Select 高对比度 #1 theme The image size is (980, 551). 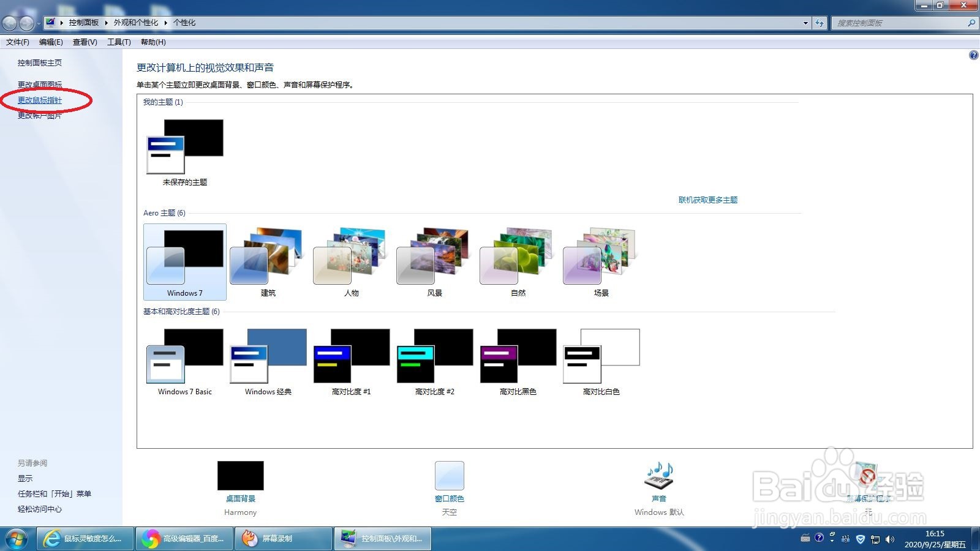point(351,361)
